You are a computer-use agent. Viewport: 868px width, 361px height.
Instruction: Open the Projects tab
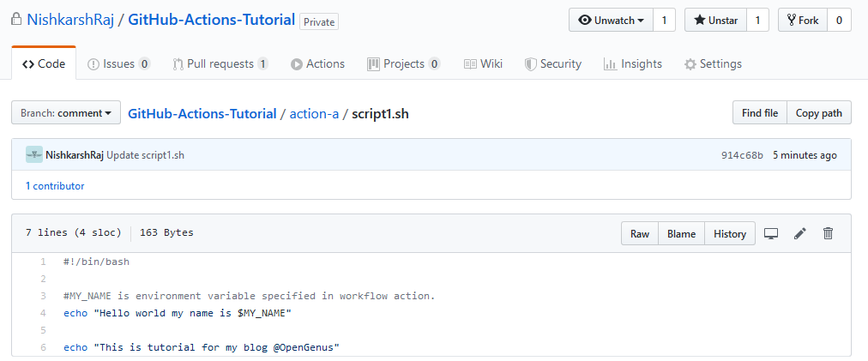click(404, 63)
